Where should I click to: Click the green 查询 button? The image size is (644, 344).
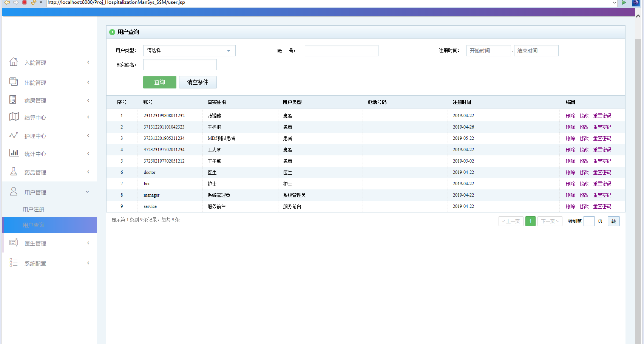[159, 82]
